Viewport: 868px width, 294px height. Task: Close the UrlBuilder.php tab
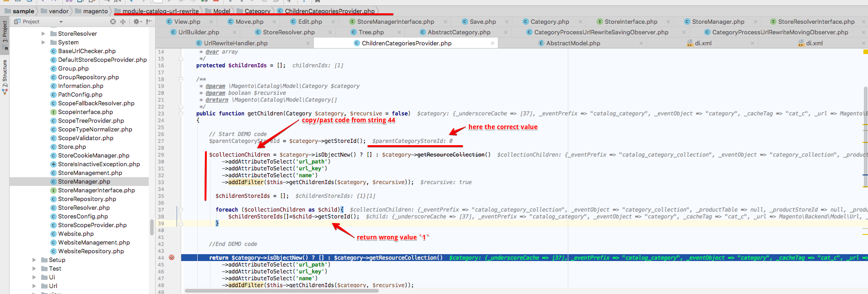point(235,32)
